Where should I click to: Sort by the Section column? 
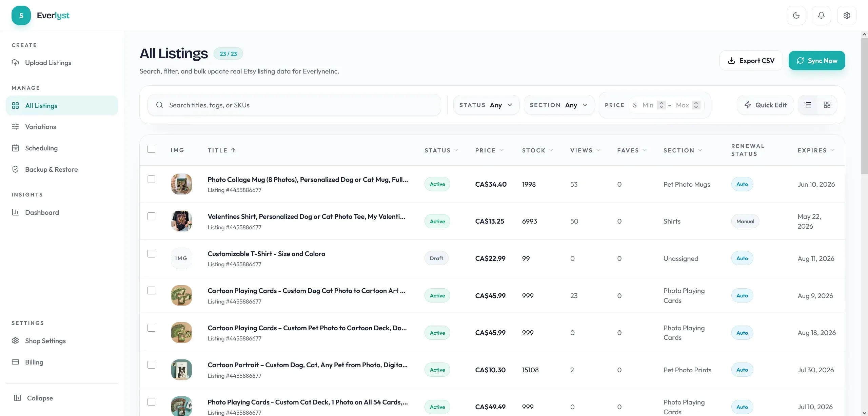click(x=683, y=150)
